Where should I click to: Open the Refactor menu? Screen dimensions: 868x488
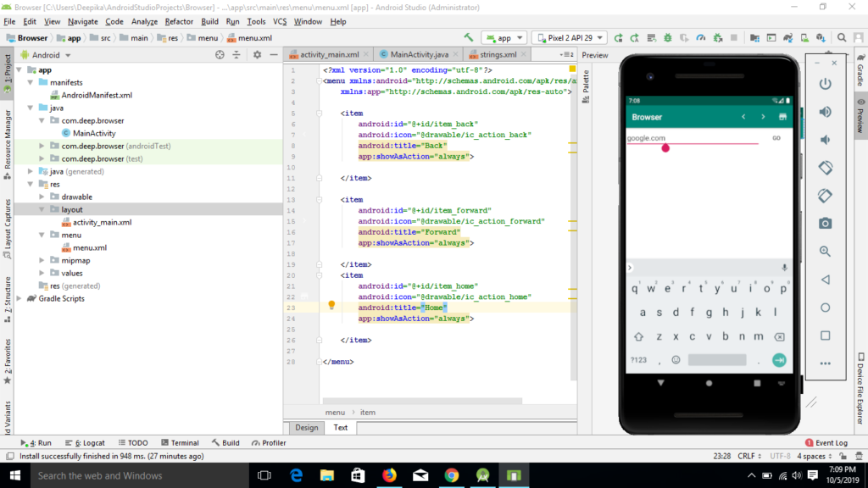pyautogui.click(x=179, y=21)
